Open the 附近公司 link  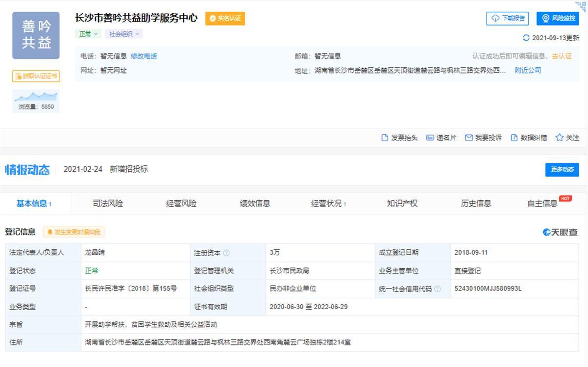click(528, 70)
